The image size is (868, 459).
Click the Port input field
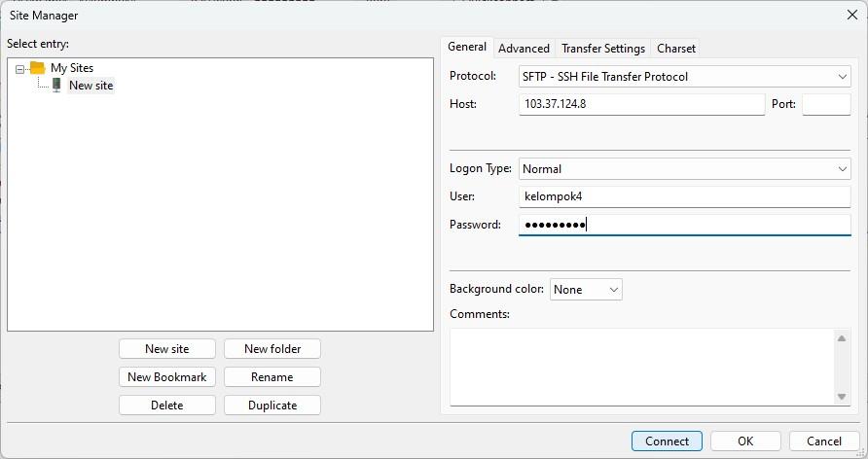pos(826,104)
